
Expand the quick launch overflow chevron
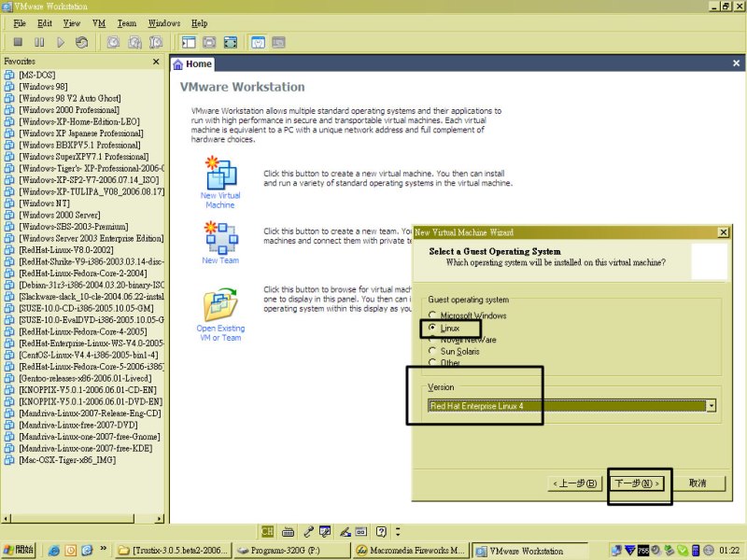pos(103,549)
